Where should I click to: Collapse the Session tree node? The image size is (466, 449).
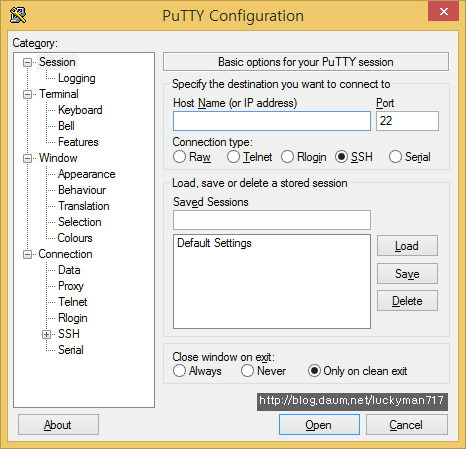pos(27,62)
